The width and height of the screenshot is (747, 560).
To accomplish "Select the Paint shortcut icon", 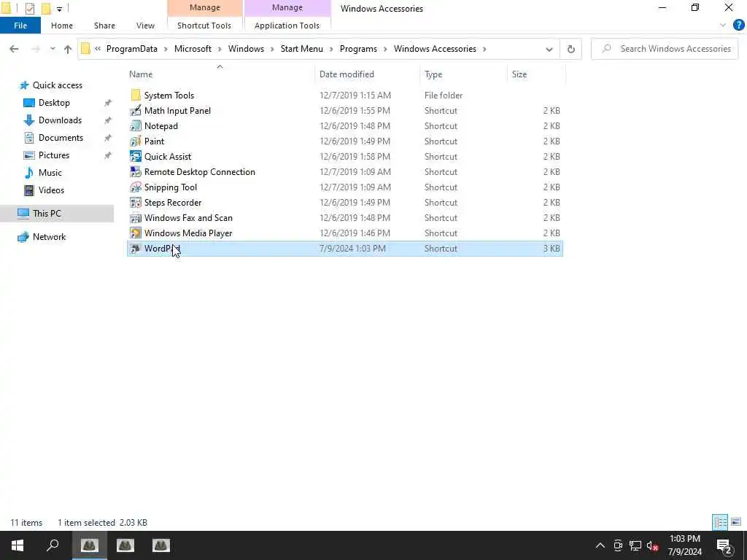I will pyautogui.click(x=136, y=141).
